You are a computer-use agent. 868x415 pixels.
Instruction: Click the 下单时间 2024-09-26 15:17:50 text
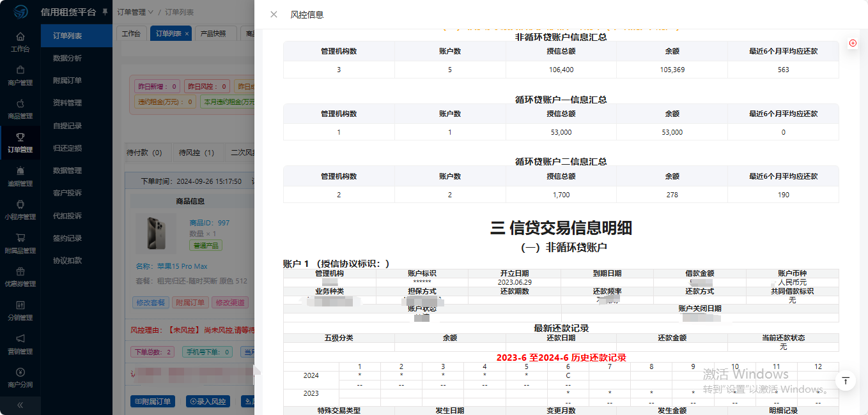point(191,181)
